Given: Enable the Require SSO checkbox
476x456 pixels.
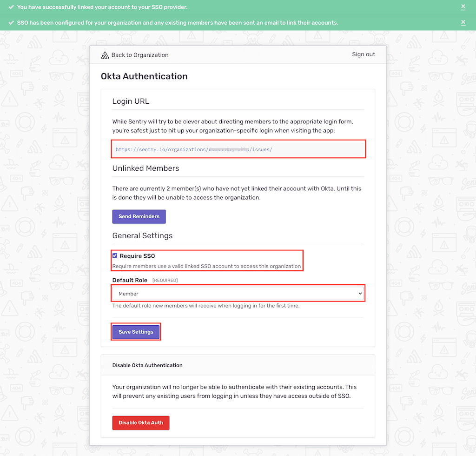Looking at the screenshot, I should coord(115,255).
